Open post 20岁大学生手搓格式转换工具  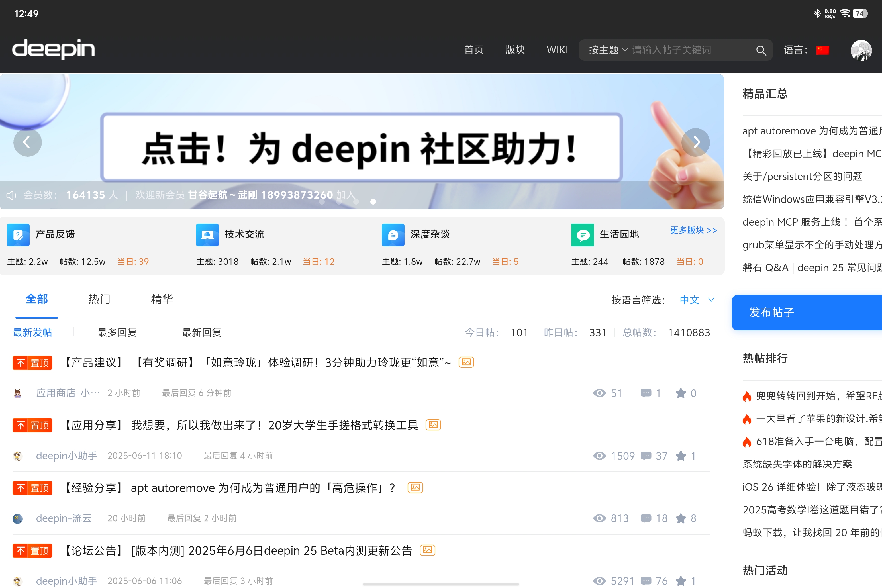pyautogui.click(x=240, y=425)
